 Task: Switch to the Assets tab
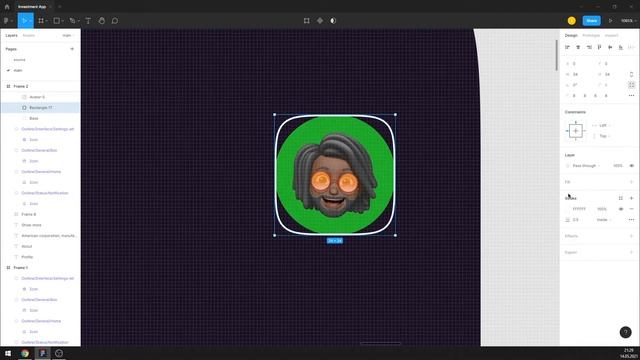coord(29,36)
